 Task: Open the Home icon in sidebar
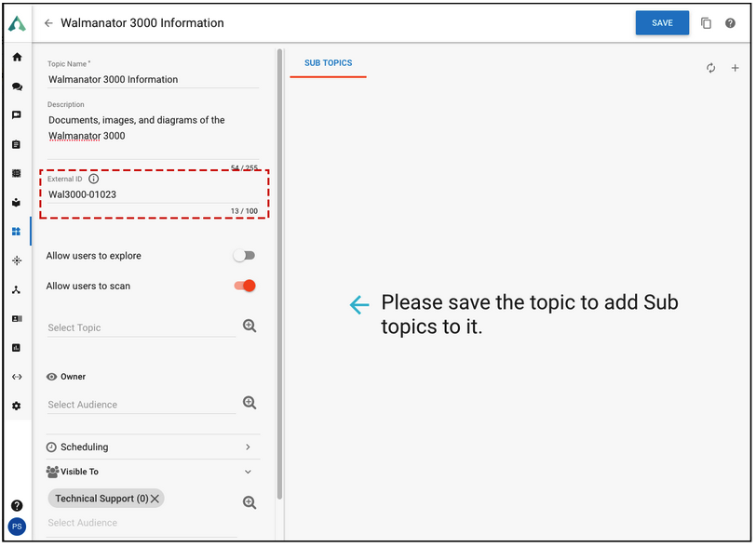point(17,57)
